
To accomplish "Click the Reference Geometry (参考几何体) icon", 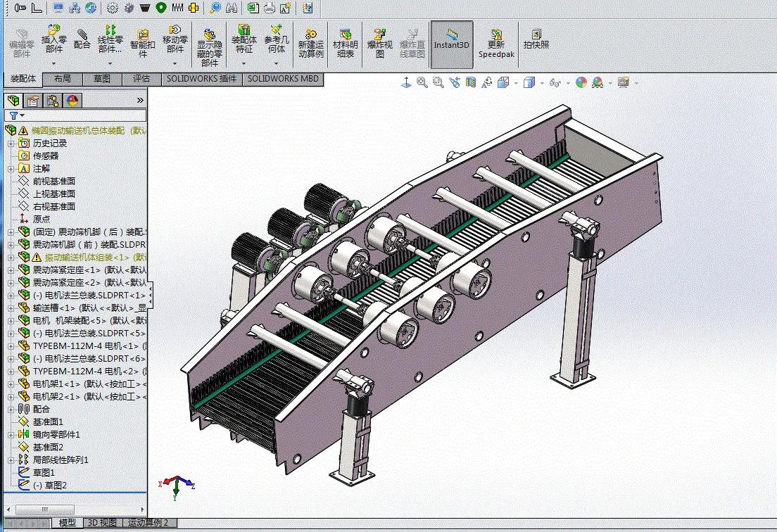I will (x=277, y=30).
